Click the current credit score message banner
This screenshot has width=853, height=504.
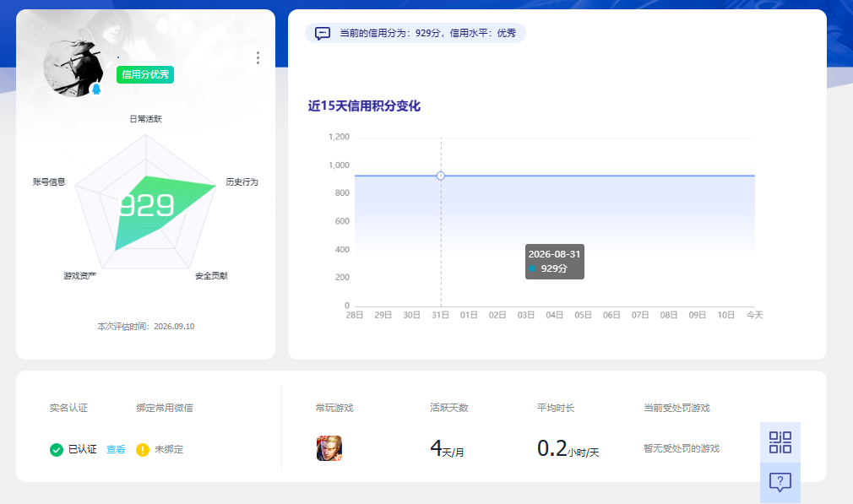(416, 33)
